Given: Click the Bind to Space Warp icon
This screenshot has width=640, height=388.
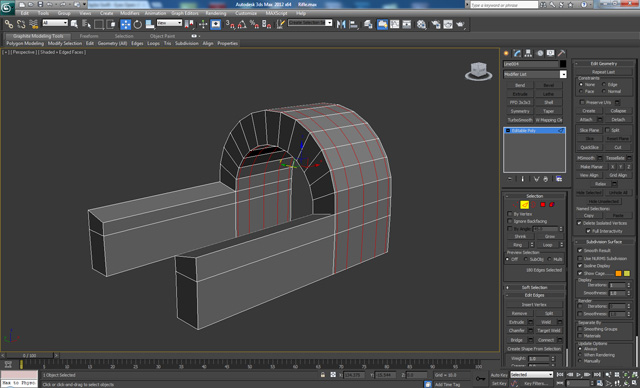Looking at the screenshot, I should 33,24.
